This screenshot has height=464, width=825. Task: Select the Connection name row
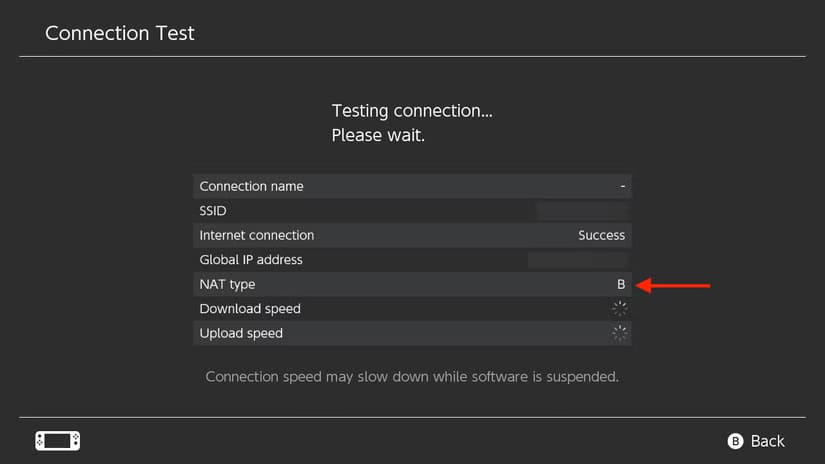pyautogui.click(x=412, y=186)
